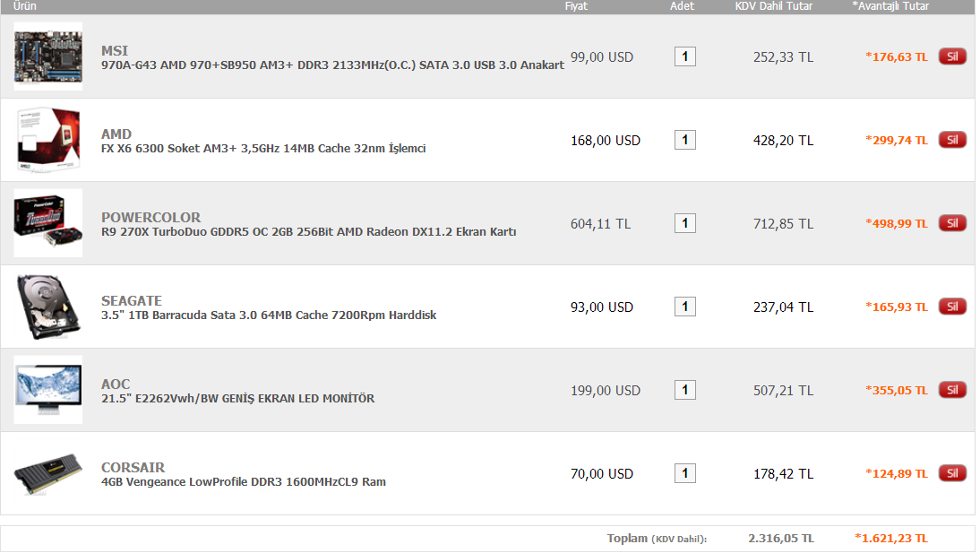This screenshot has height=553, width=980.
Task: Open the R9 270X TurboDuo product link
Action: pyautogui.click(x=308, y=232)
